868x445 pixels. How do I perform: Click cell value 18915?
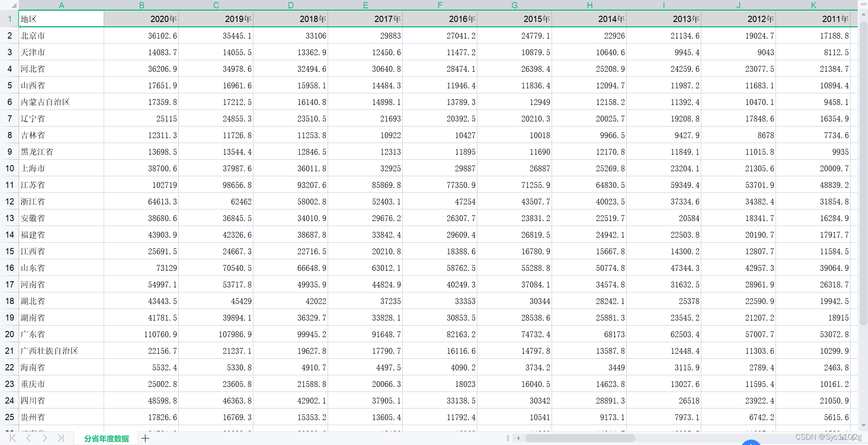coord(813,318)
